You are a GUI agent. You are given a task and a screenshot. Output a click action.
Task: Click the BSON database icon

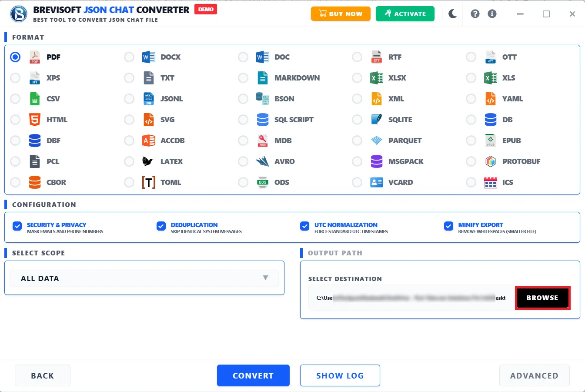(263, 99)
